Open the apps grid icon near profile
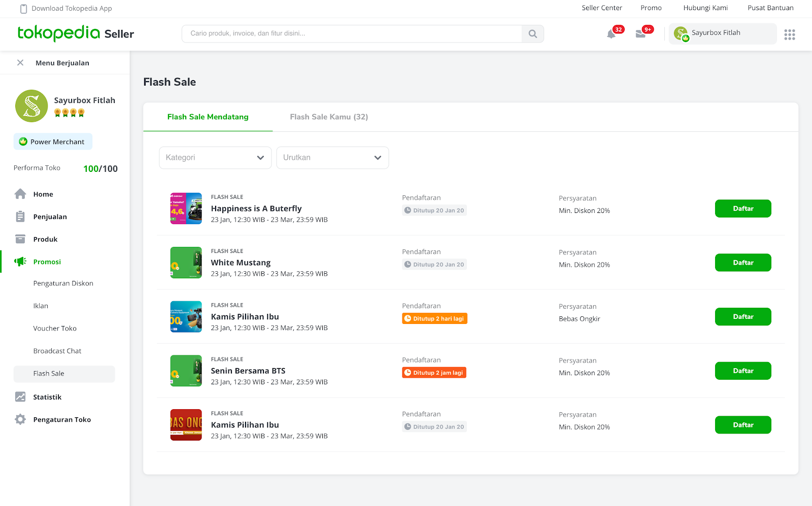This screenshot has width=812, height=506. (x=789, y=34)
